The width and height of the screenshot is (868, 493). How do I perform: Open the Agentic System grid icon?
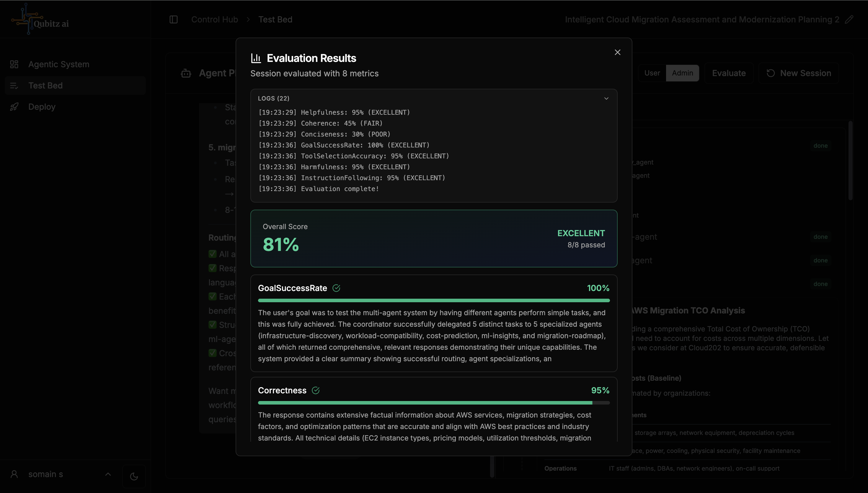(x=14, y=64)
